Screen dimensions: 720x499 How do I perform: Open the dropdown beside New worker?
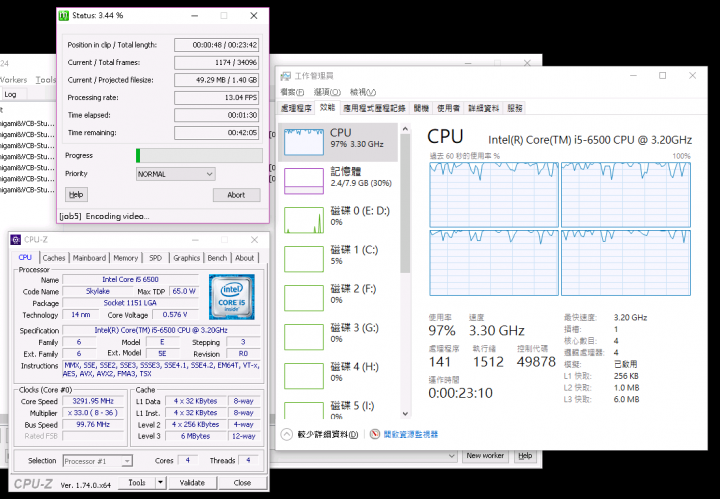(451, 456)
